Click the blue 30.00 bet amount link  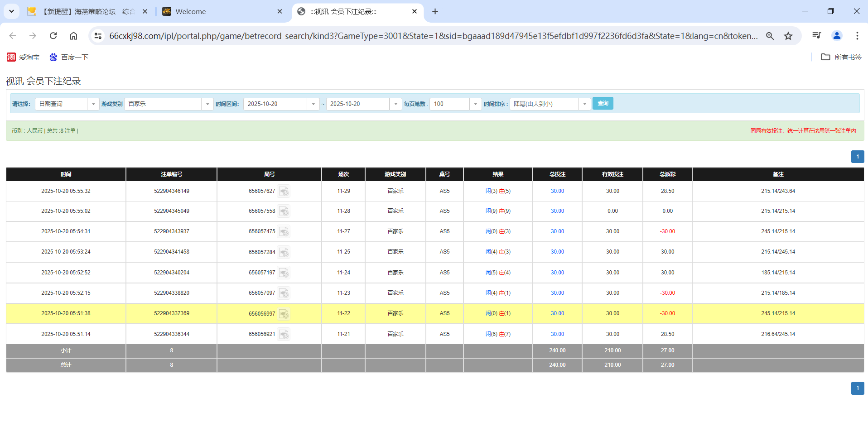(557, 191)
